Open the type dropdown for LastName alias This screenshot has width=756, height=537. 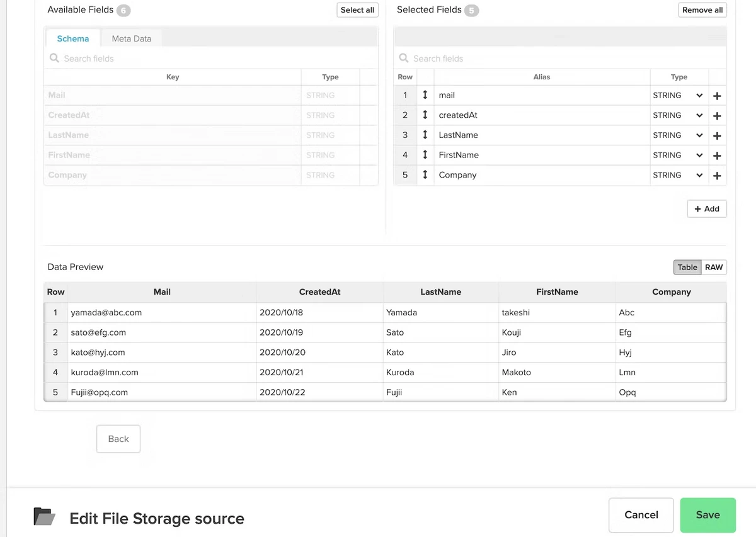click(679, 135)
